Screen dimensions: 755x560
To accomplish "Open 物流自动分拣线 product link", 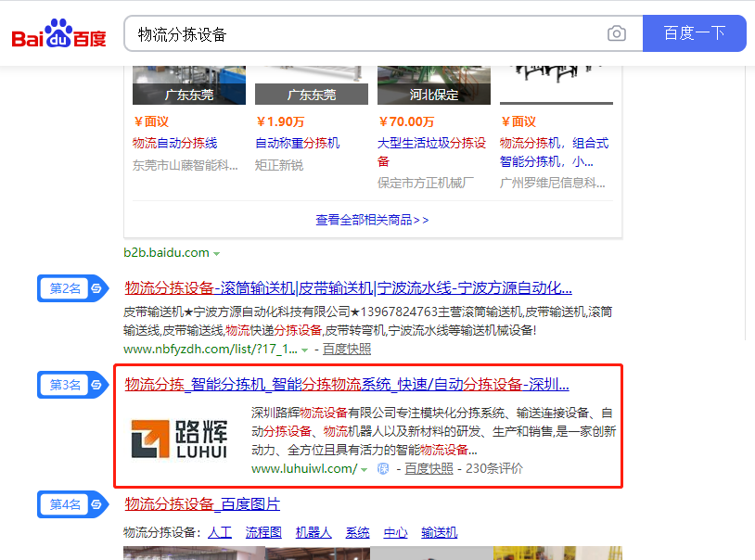I will pyautogui.click(x=174, y=143).
